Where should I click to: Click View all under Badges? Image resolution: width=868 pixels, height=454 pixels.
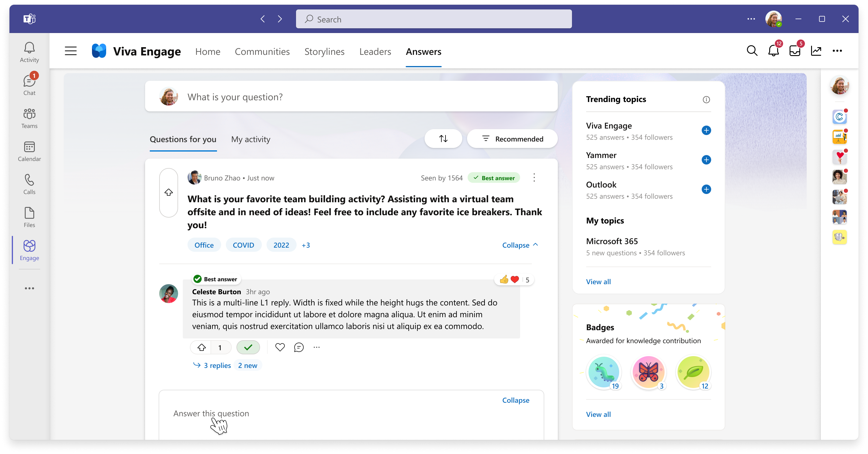tap(598, 413)
